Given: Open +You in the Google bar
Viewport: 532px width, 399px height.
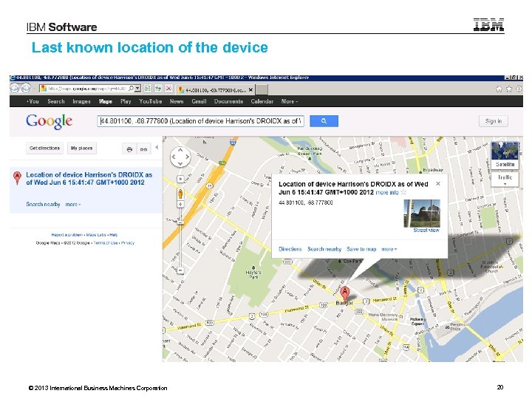Looking at the screenshot, I should tap(33, 101).
